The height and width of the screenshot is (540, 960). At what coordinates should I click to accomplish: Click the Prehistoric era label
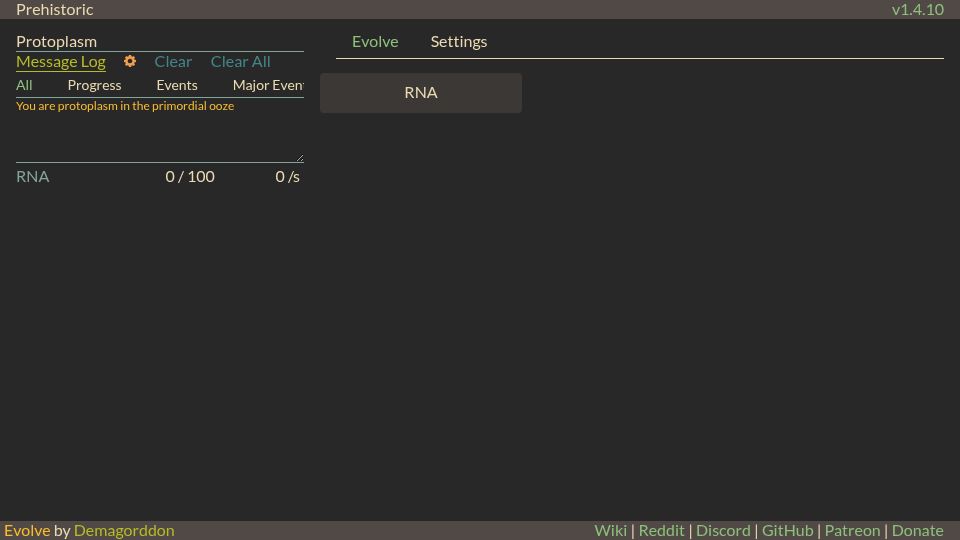pos(54,10)
